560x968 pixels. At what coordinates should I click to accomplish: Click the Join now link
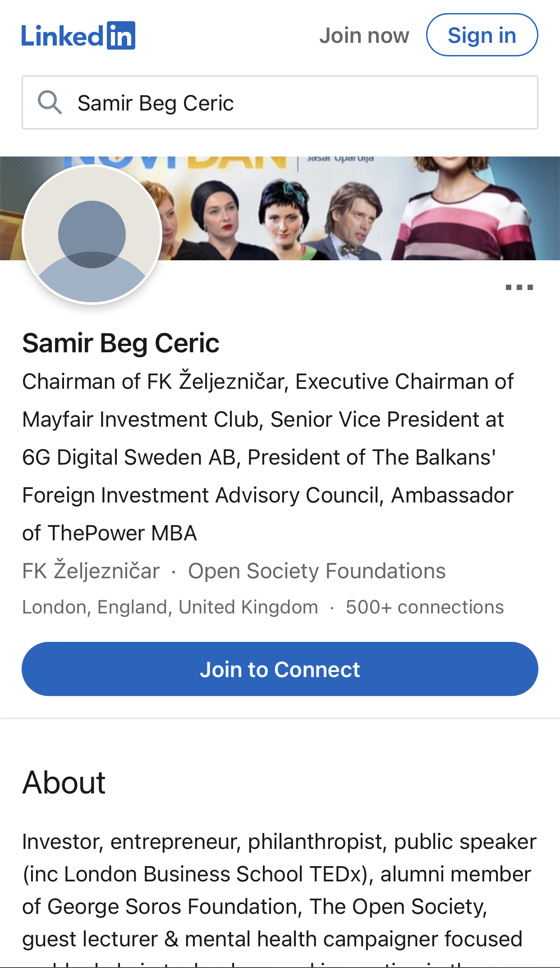coord(364,36)
